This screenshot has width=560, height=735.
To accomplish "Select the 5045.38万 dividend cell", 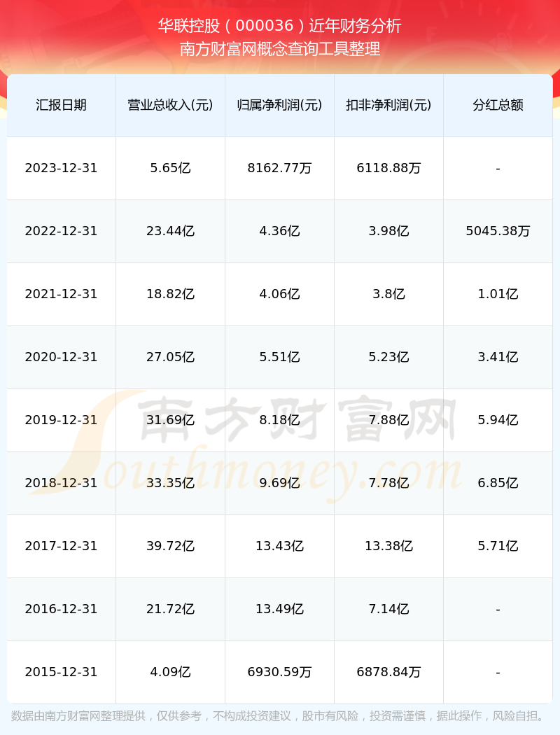I will point(498,231).
